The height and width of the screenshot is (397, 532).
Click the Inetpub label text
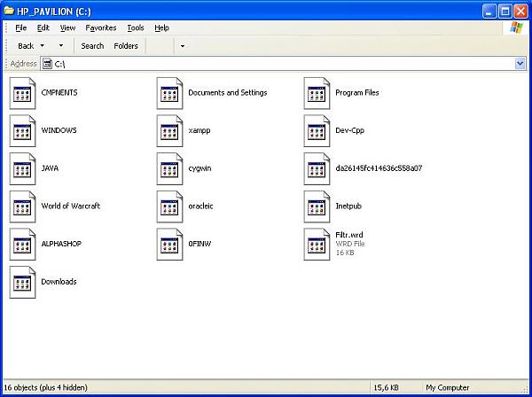pos(348,206)
